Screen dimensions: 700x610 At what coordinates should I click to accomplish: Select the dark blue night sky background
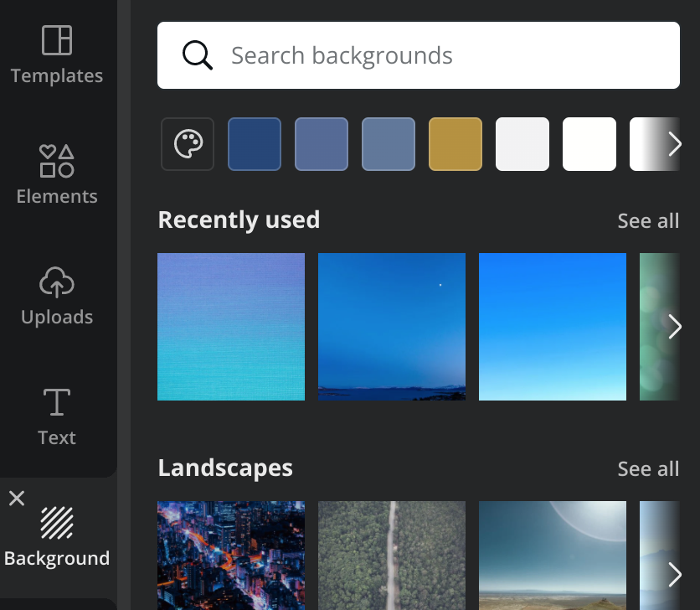[x=392, y=327]
